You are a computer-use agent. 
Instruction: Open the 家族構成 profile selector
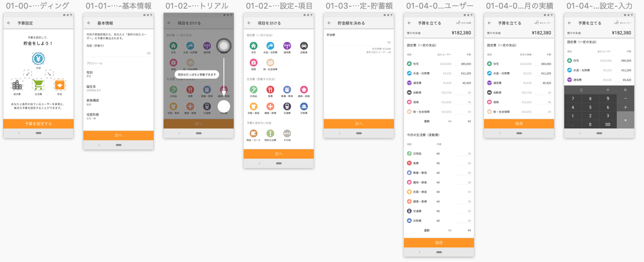118,102
